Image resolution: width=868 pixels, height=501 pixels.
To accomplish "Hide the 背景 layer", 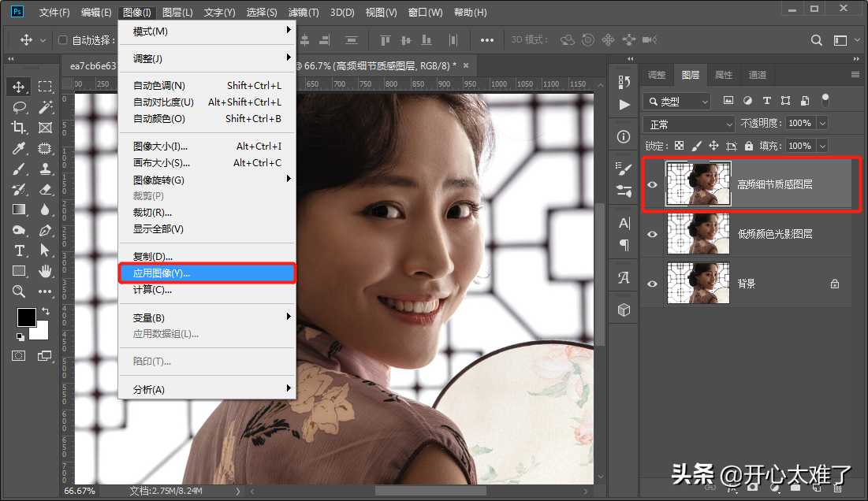I will click(x=653, y=284).
